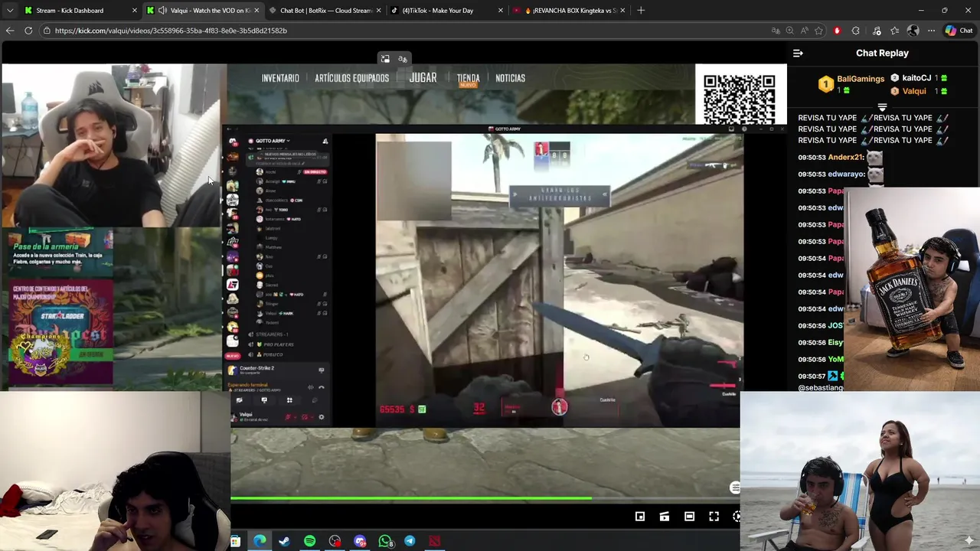Switch the player to theater mode
The height and width of the screenshot is (551, 980).
pyautogui.click(x=689, y=517)
